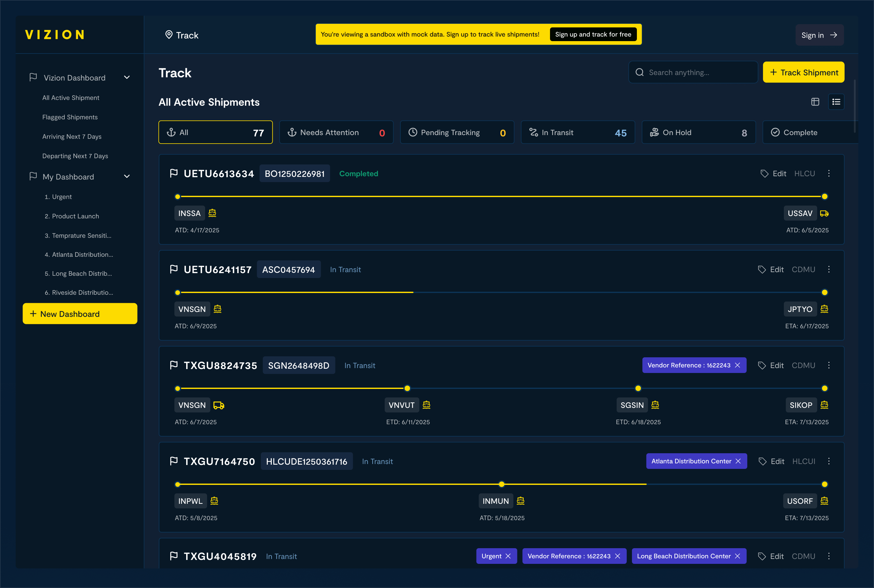Remove Atlanta Distribution Center tag
Viewport: 874px width, 588px height.
pos(738,461)
